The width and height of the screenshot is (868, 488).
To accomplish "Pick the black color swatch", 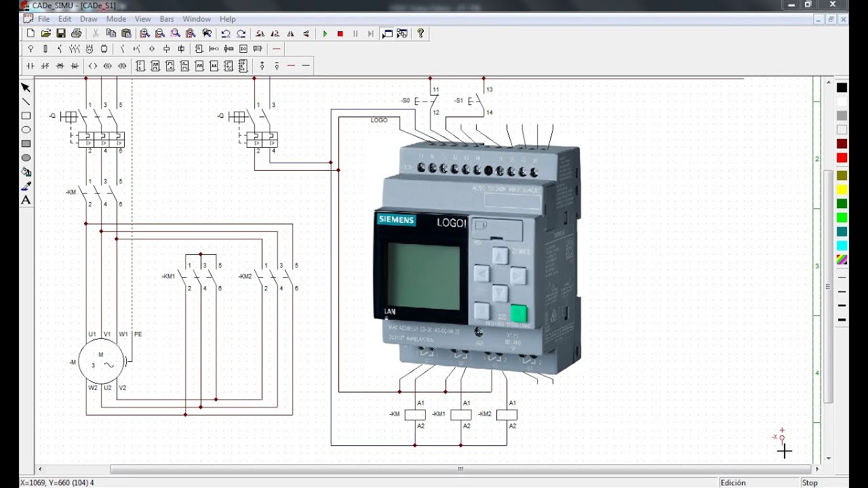I will (x=842, y=87).
